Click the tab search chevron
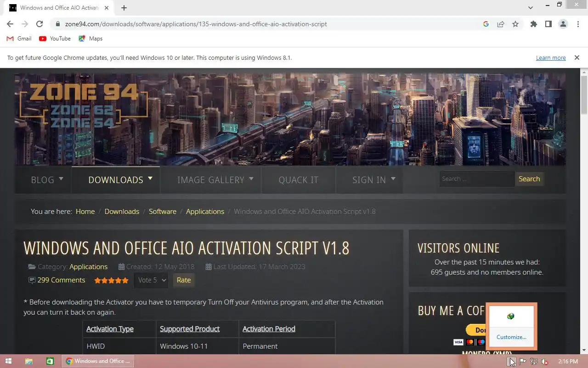This screenshot has height=368, width=588. (531, 8)
